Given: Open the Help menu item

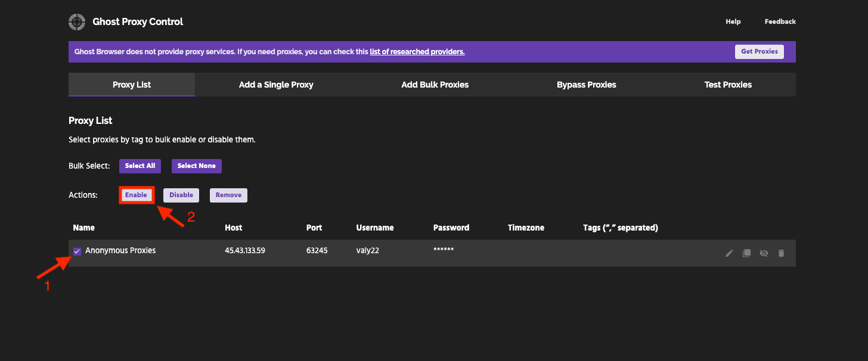Looking at the screenshot, I should tap(733, 21).
